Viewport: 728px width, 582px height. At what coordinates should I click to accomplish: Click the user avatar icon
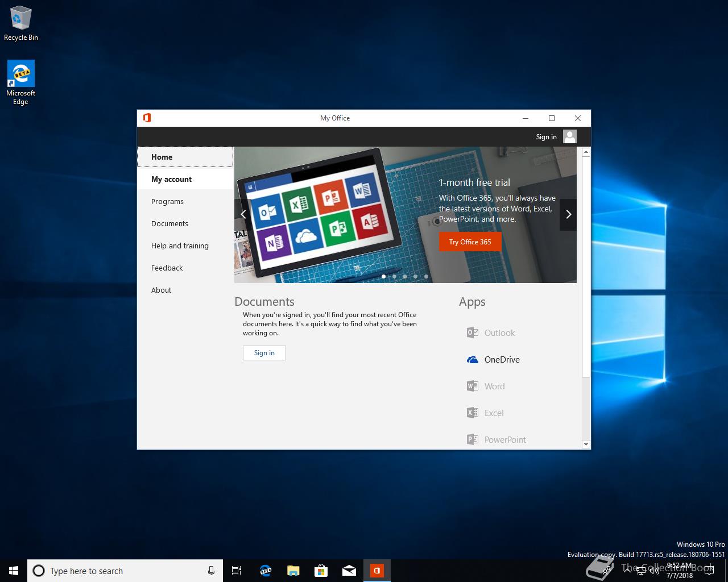click(x=570, y=136)
